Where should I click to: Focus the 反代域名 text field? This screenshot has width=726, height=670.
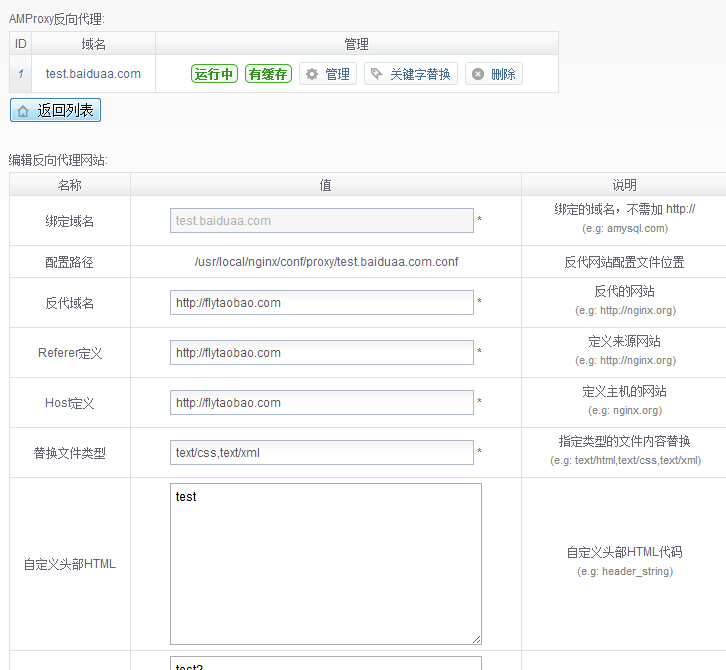(321, 302)
